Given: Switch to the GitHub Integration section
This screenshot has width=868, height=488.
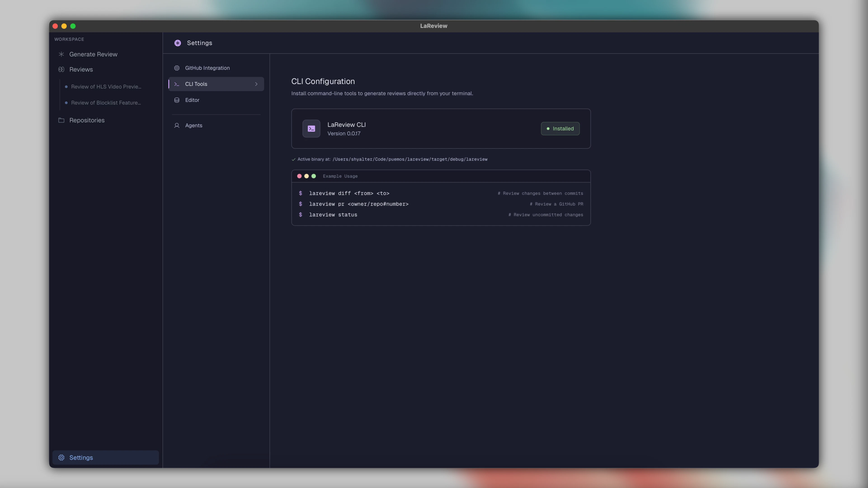Looking at the screenshot, I should click(x=207, y=68).
